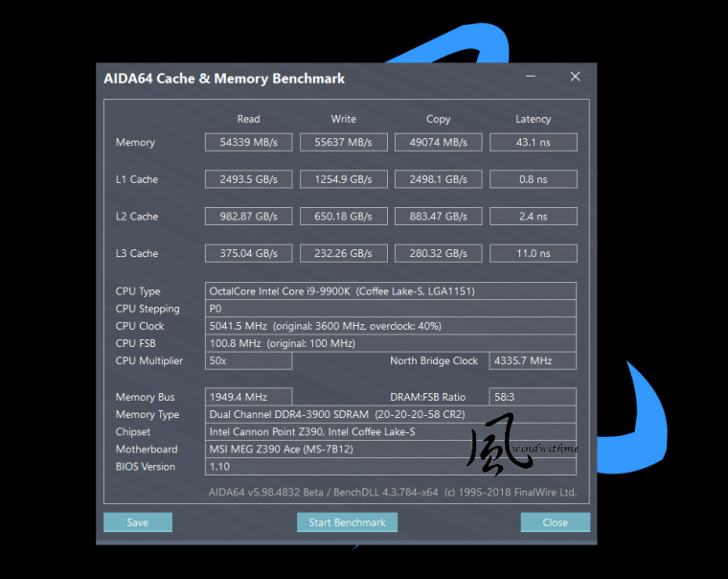The image size is (728, 579).
Task: Click L3 Cache Latency 11.0 ns
Action: coord(533,253)
